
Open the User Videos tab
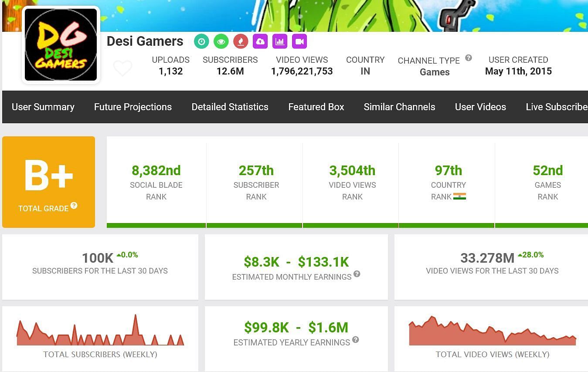[480, 107]
